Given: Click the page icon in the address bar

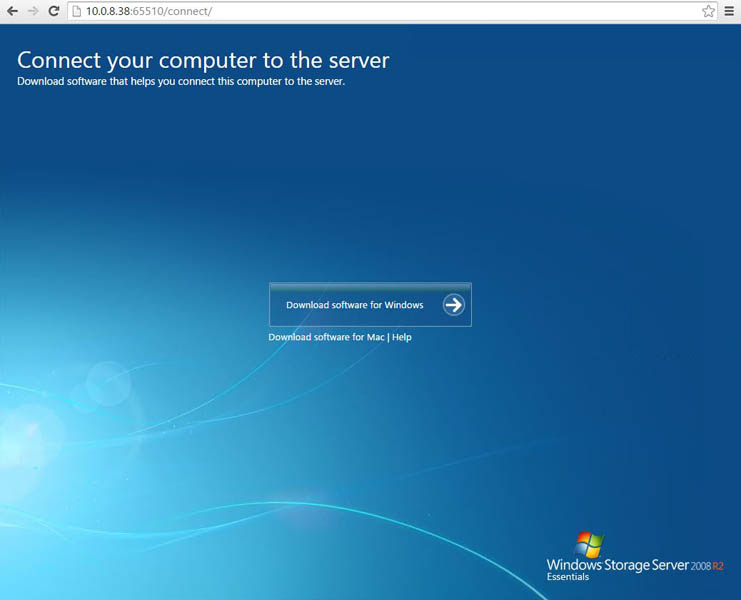Looking at the screenshot, I should (x=77, y=11).
